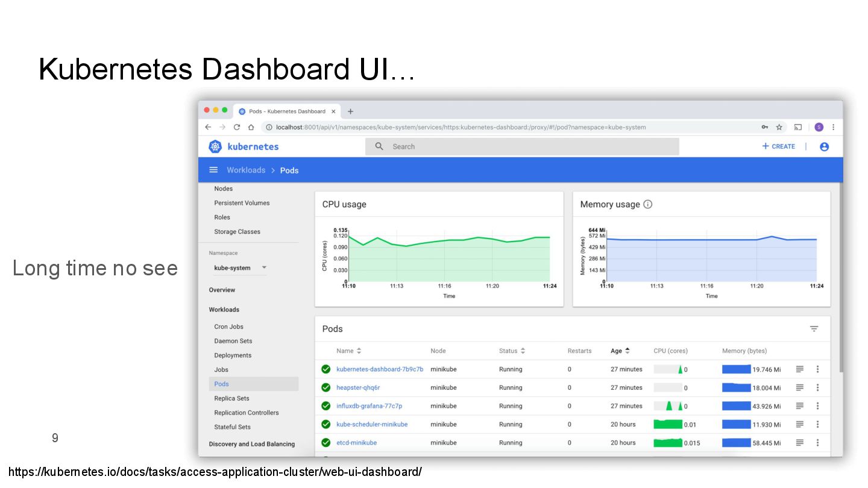This screenshot has width=868, height=488.
Task: Open actions menu for etcd-minikube pod
Action: click(x=817, y=443)
